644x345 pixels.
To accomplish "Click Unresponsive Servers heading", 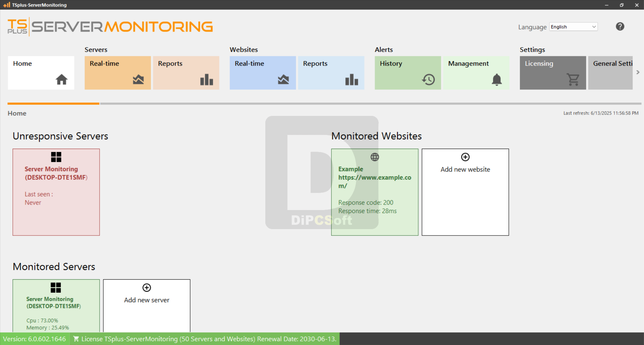I will pos(60,136).
